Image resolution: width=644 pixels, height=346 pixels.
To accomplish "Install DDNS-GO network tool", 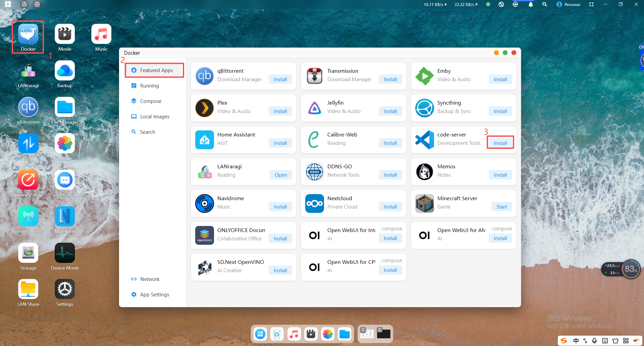I will pos(390,175).
